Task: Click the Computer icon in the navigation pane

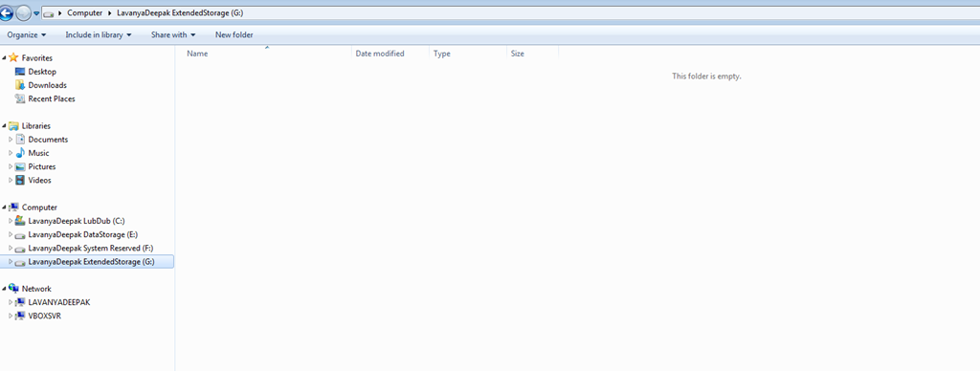Action: pos(13,207)
